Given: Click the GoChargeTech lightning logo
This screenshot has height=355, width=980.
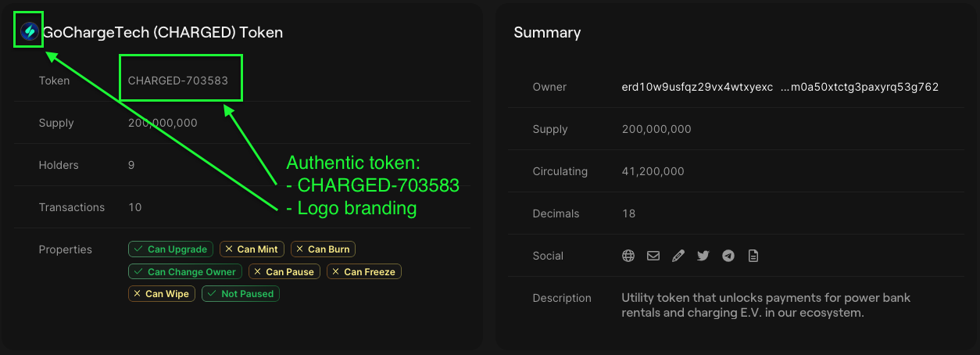Looking at the screenshot, I should pos(30,32).
